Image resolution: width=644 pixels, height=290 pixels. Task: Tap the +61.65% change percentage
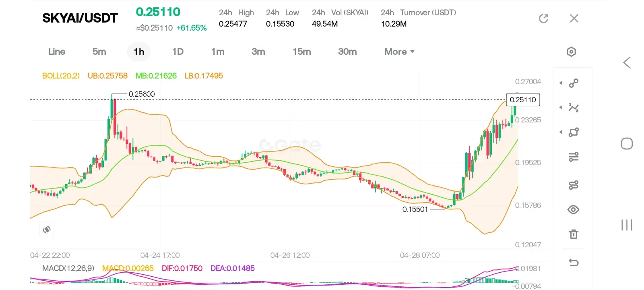(192, 28)
